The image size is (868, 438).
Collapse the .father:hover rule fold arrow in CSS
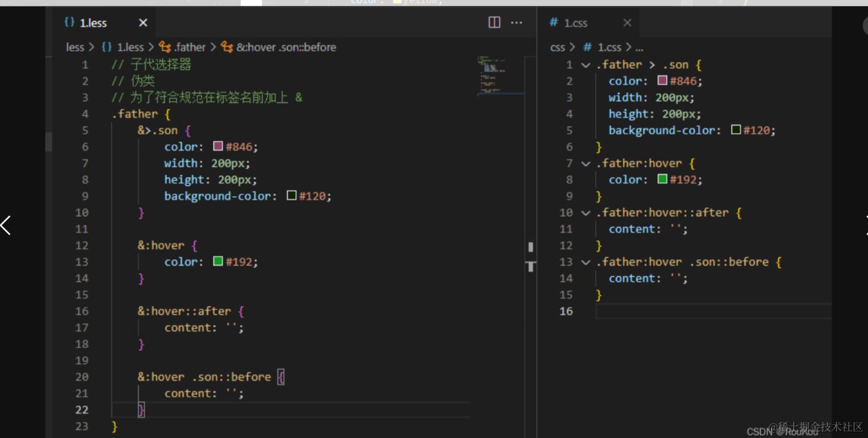click(x=586, y=164)
